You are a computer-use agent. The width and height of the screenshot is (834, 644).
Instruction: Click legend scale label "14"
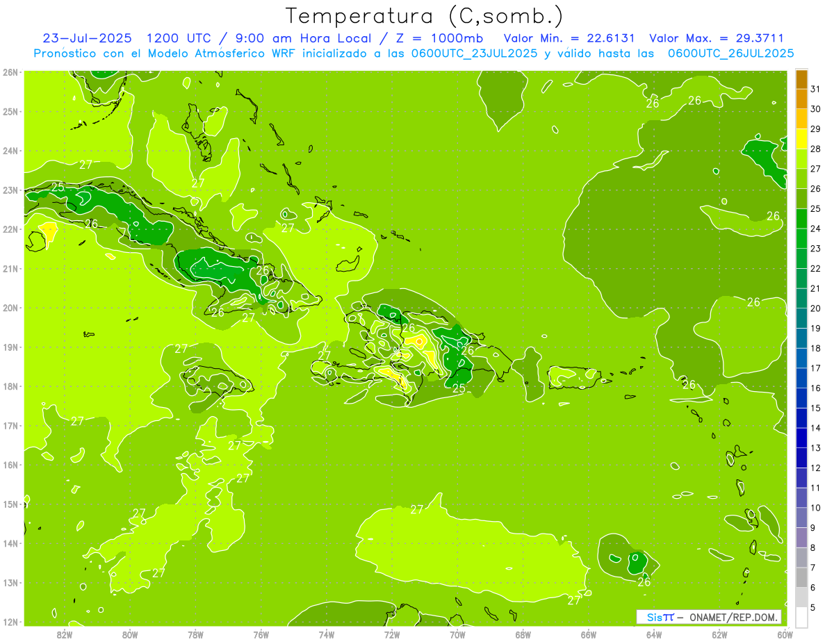click(815, 428)
